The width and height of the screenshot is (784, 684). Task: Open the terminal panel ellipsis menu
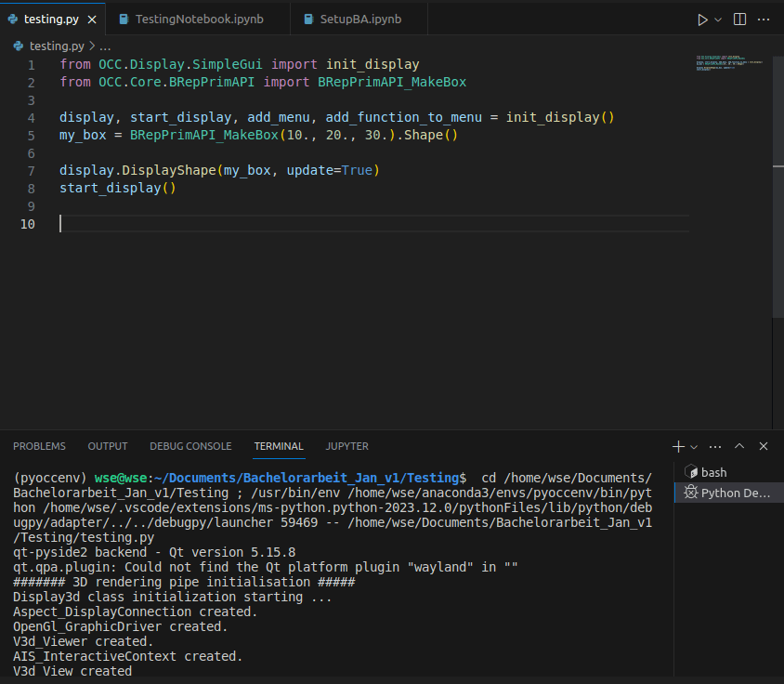click(x=714, y=446)
